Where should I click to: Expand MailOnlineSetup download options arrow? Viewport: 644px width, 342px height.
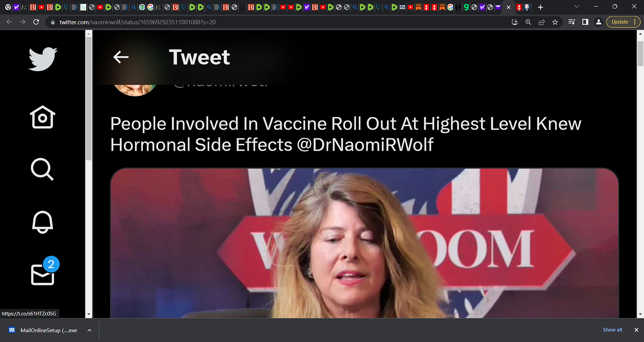pyautogui.click(x=89, y=330)
